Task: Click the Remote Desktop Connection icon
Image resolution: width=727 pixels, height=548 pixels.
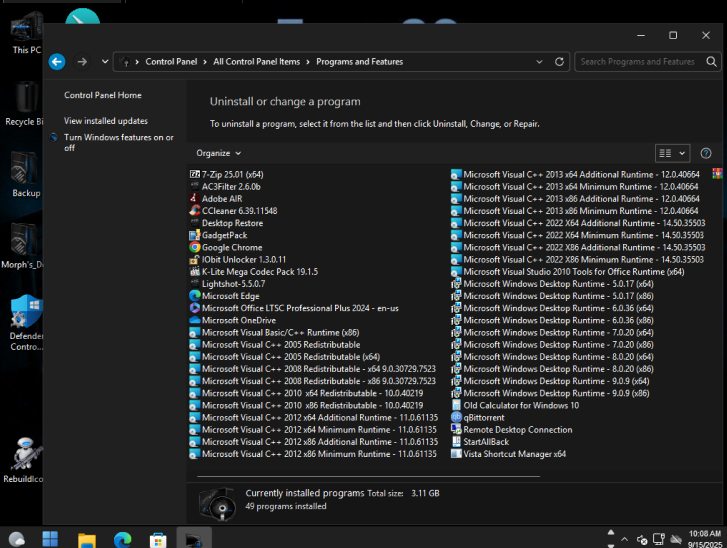Action: tap(456, 429)
